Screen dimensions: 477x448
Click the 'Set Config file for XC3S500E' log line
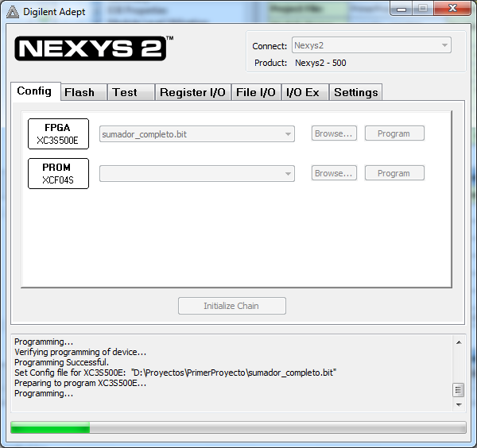175,373
